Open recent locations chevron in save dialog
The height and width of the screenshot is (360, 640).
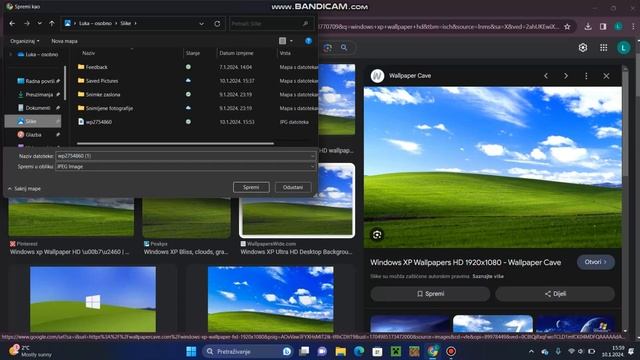(x=40, y=24)
